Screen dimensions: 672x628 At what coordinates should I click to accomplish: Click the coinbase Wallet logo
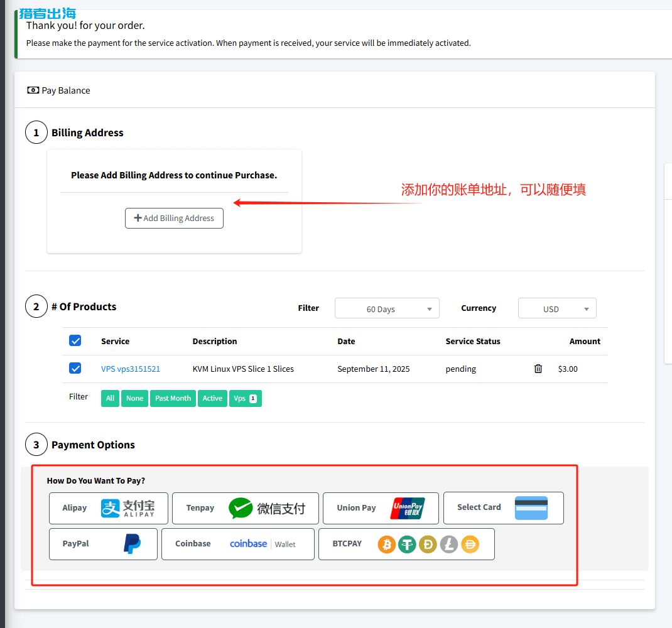pyautogui.click(x=263, y=544)
